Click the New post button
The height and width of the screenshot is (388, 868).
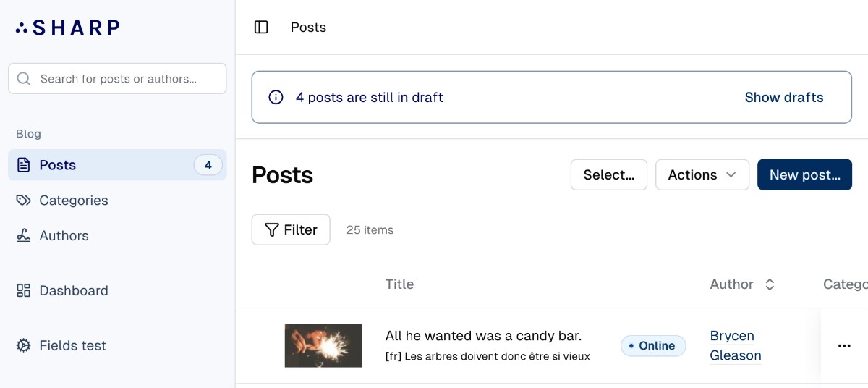coord(804,175)
